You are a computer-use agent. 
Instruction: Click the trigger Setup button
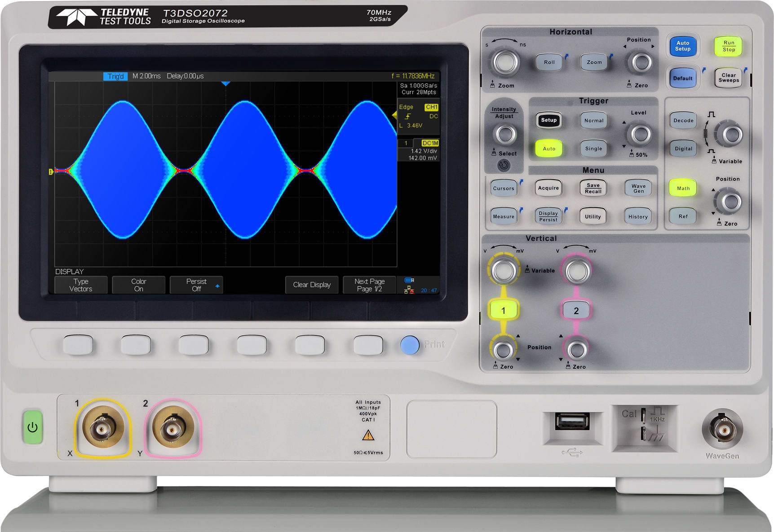point(549,120)
